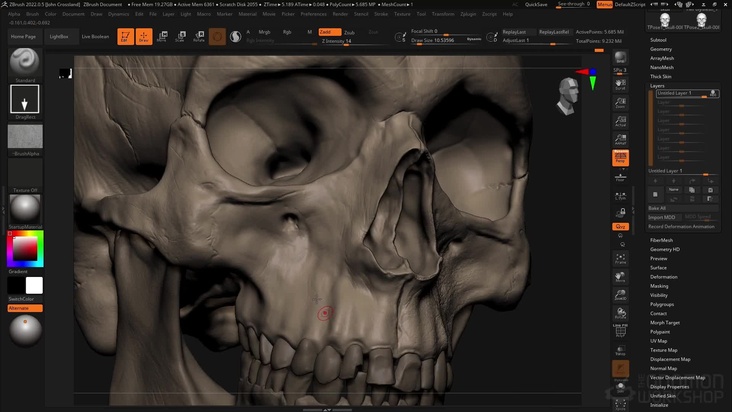This screenshot has width=732, height=412.
Task: Open LightBox browser
Action: coord(59,36)
